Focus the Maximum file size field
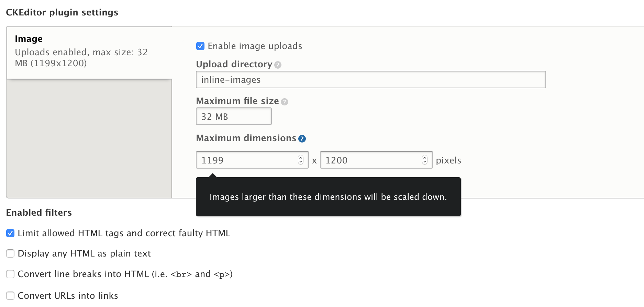The image size is (644, 307). pos(233,116)
